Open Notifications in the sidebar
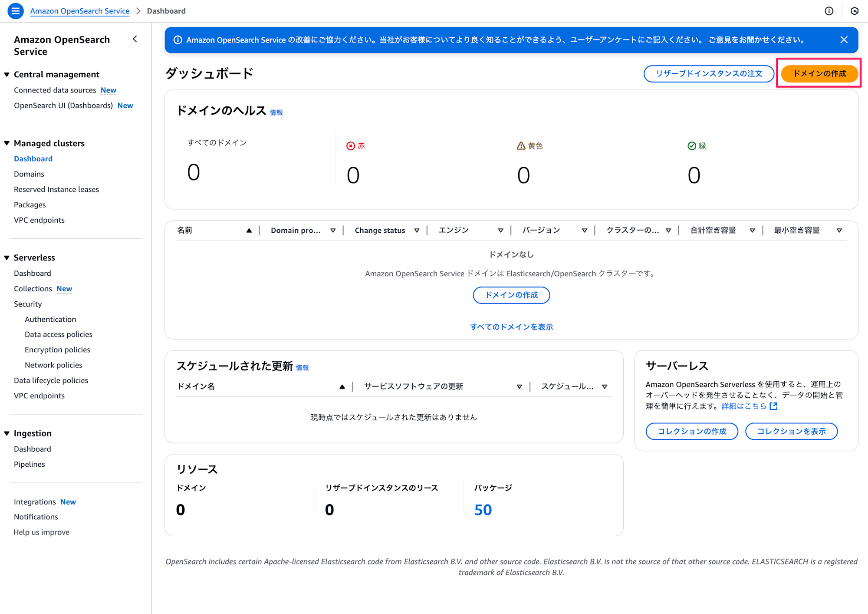This screenshot has width=868, height=614. point(36,517)
